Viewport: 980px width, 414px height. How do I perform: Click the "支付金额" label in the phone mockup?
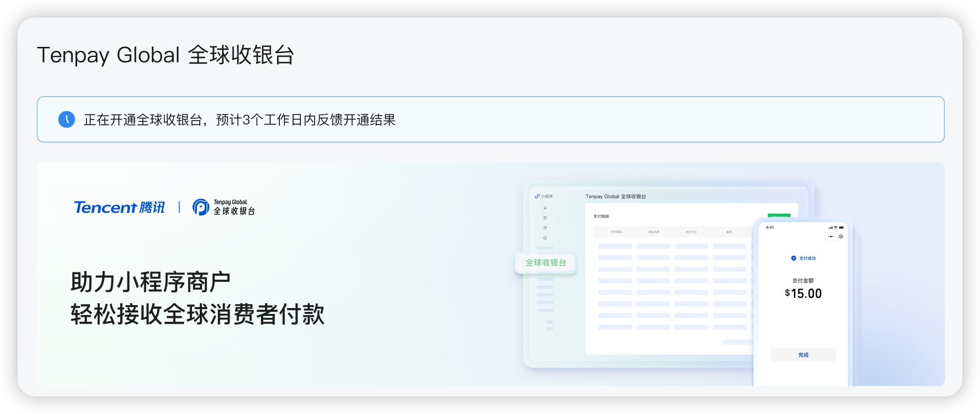[803, 281]
